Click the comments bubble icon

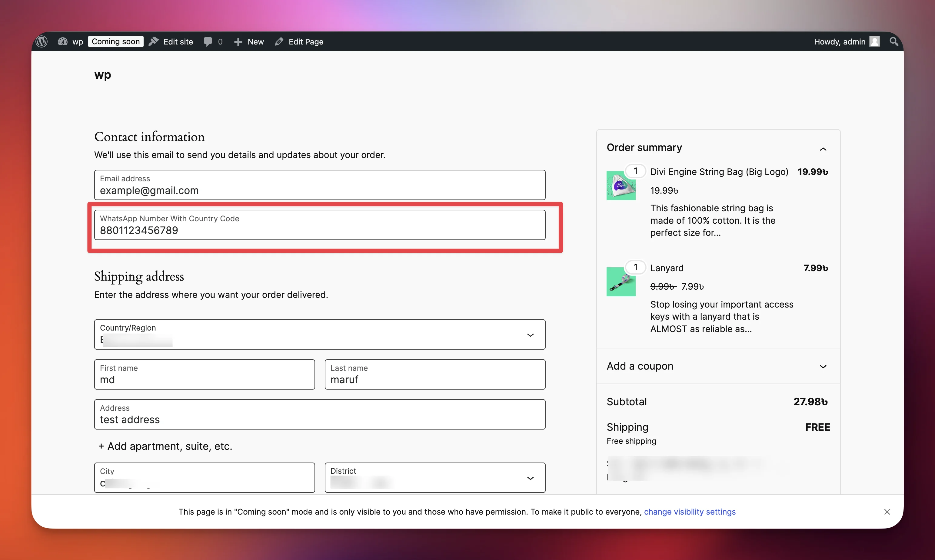[x=208, y=41]
